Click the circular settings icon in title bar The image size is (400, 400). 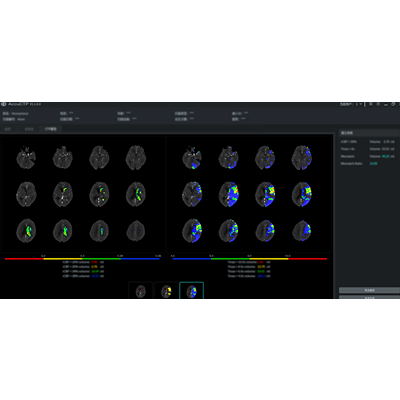pos(378,104)
